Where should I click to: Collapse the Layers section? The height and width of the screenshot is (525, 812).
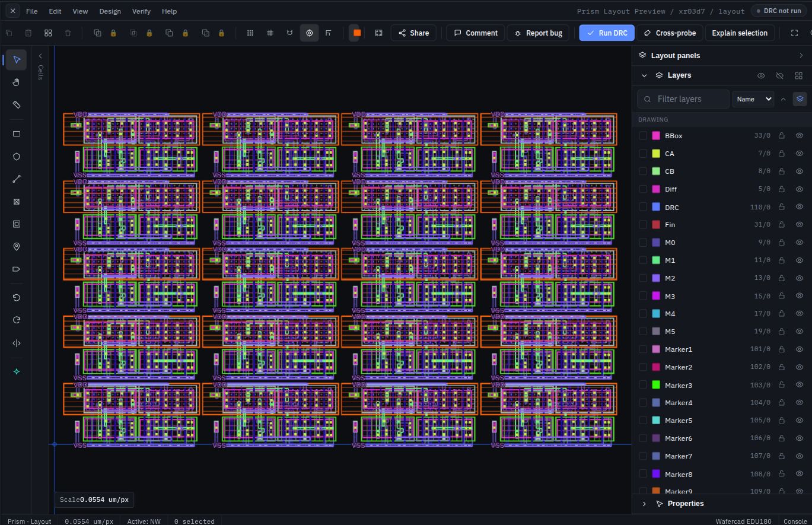pyautogui.click(x=644, y=76)
